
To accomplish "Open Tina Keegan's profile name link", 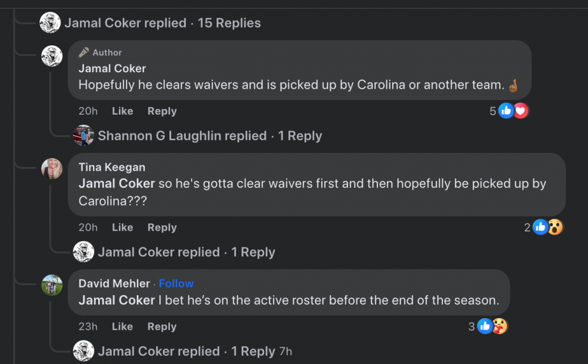I will click(112, 168).
